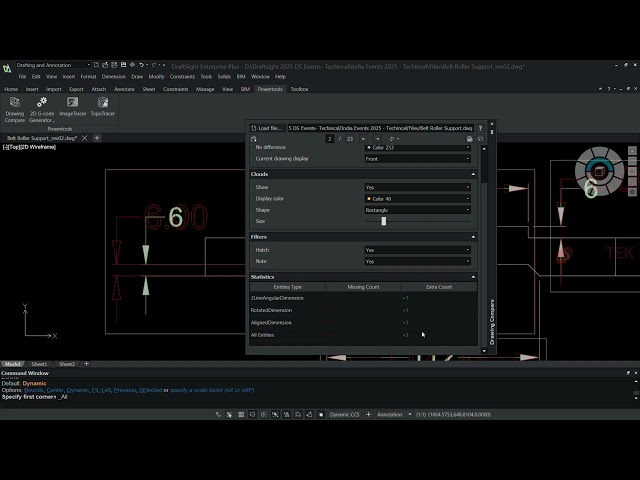Screen dimensions: 640x480
Task: Toggle Polar tracking in the status bar
Action: coord(264,415)
